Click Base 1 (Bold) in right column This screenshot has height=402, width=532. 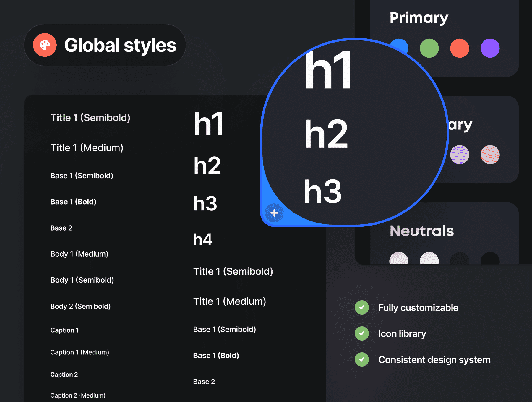click(216, 356)
